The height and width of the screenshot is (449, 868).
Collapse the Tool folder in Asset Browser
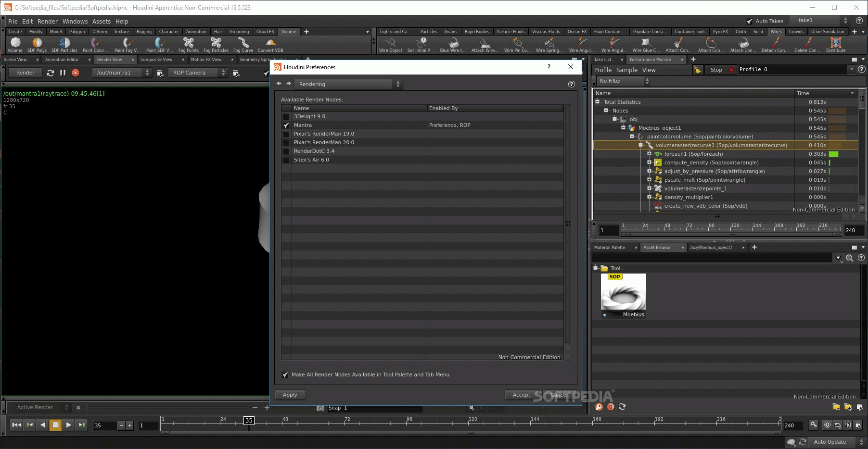click(596, 268)
